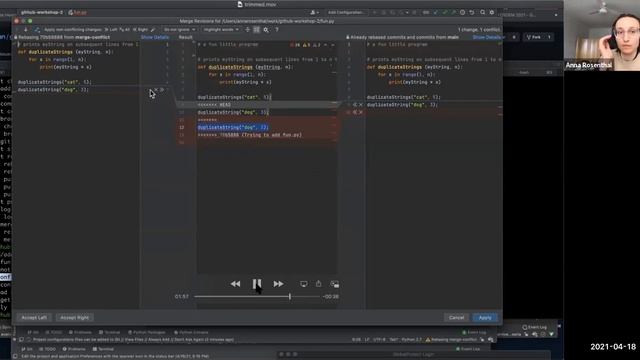Open the IDE settings gear icon
640x360 pixels.
[492, 13]
